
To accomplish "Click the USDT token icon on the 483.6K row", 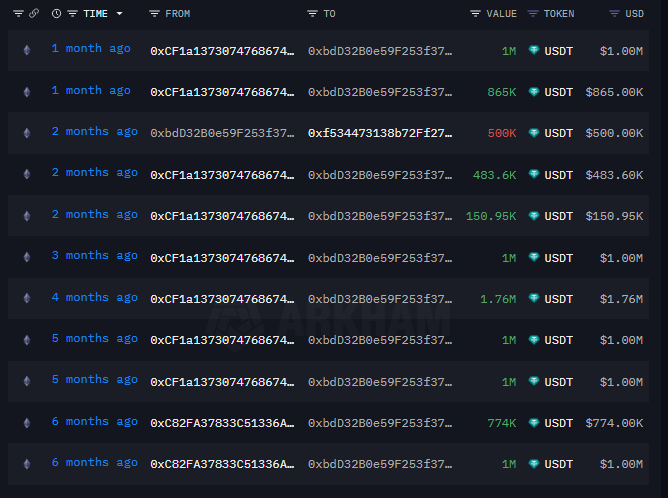I will [534, 174].
